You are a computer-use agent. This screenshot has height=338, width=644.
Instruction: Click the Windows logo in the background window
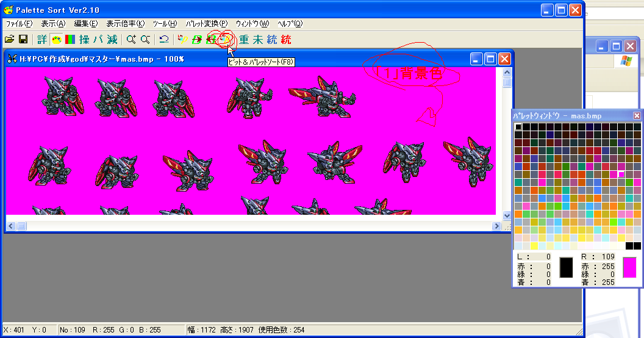(626, 61)
